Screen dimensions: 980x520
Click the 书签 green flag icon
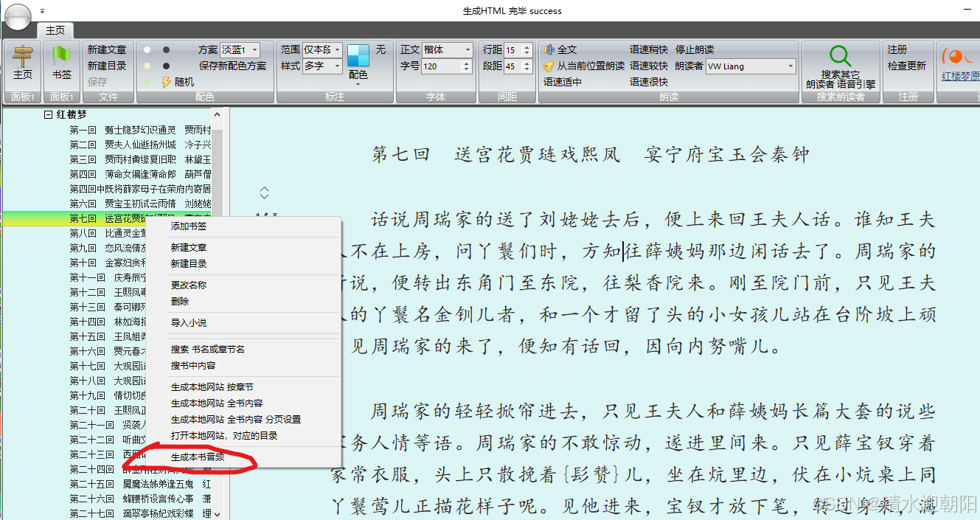[x=61, y=56]
